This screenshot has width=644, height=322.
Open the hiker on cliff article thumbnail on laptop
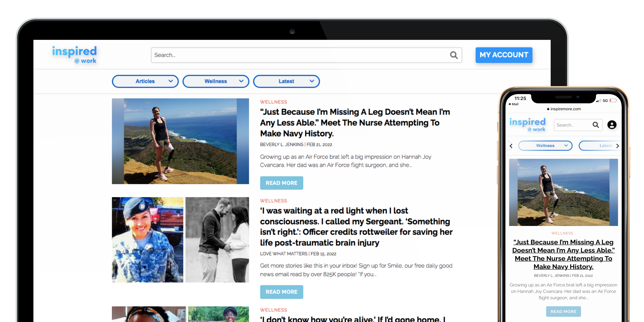(180, 141)
